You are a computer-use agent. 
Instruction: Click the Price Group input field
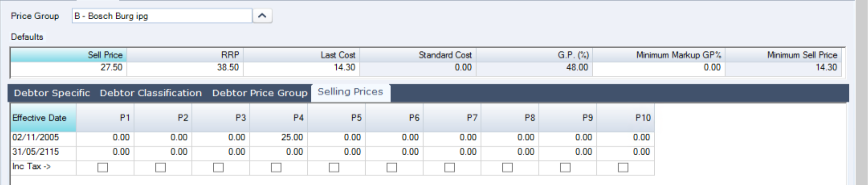tap(162, 16)
